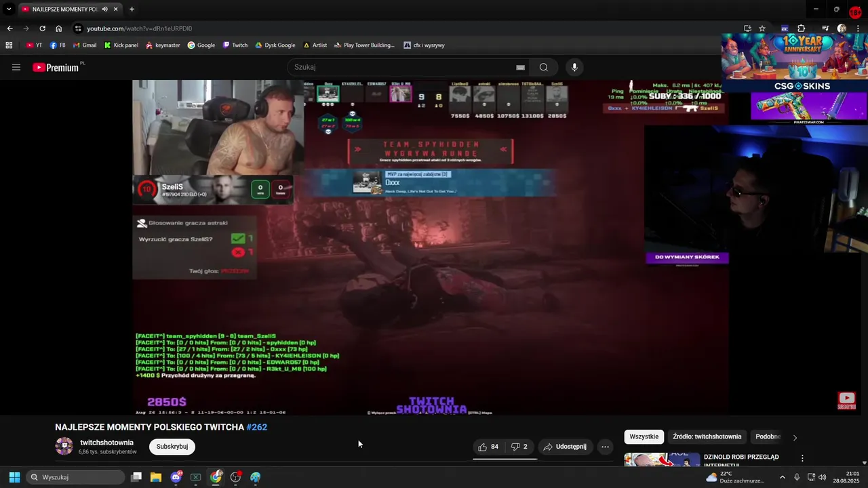
Task: Open Chrome three-dot menu
Action: click(858, 28)
